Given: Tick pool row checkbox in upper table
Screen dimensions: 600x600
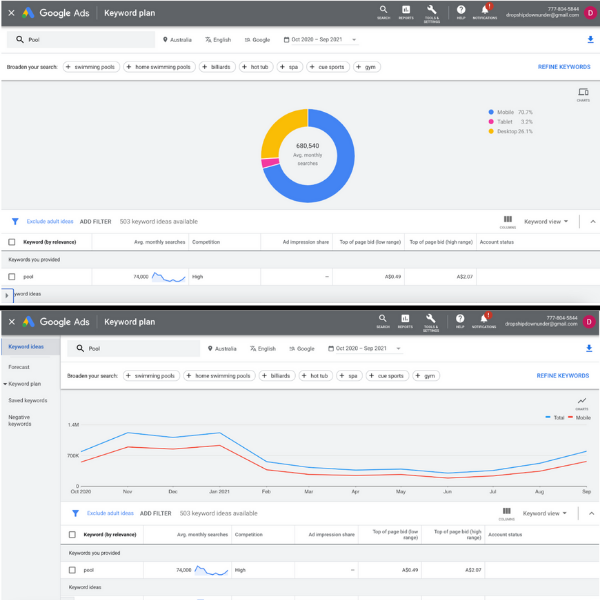Looking at the screenshot, I should (x=12, y=276).
